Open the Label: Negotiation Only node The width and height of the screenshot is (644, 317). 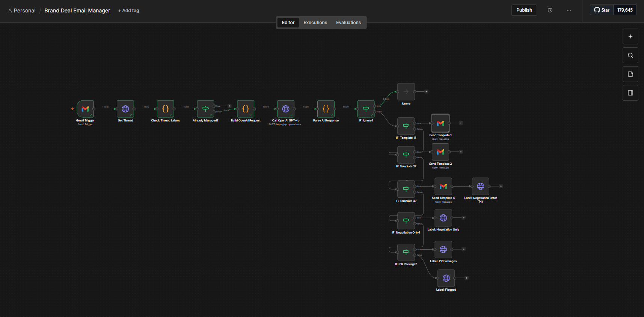pos(443,218)
